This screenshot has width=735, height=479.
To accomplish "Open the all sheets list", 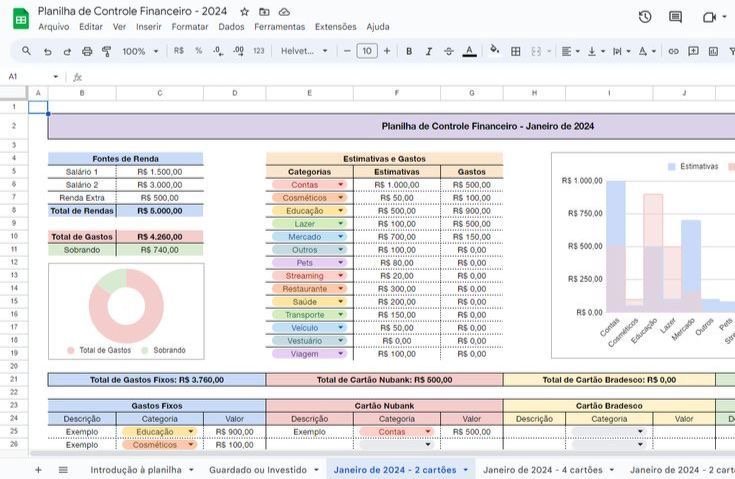I will pos(63,470).
